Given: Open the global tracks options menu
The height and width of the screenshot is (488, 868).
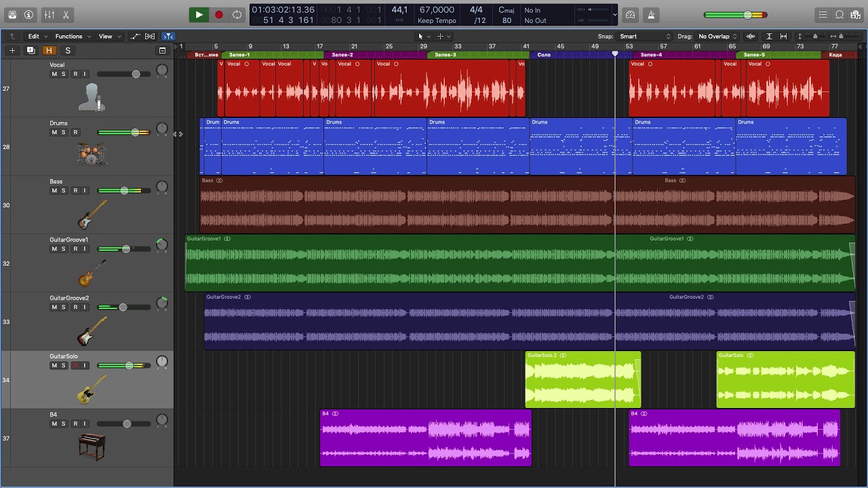Looking at the screenshot, I should (x=162, y=50).
